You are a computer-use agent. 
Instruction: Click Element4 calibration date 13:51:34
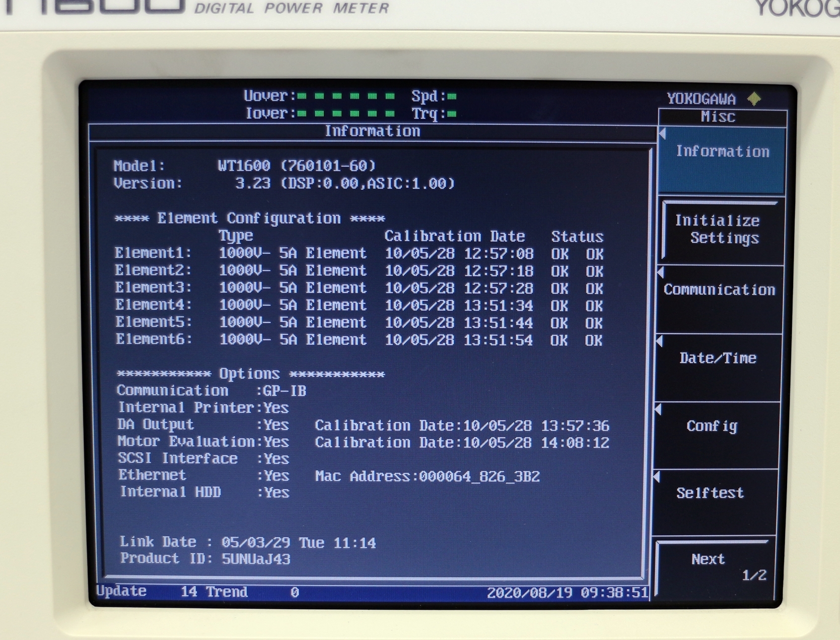point(459,306)
